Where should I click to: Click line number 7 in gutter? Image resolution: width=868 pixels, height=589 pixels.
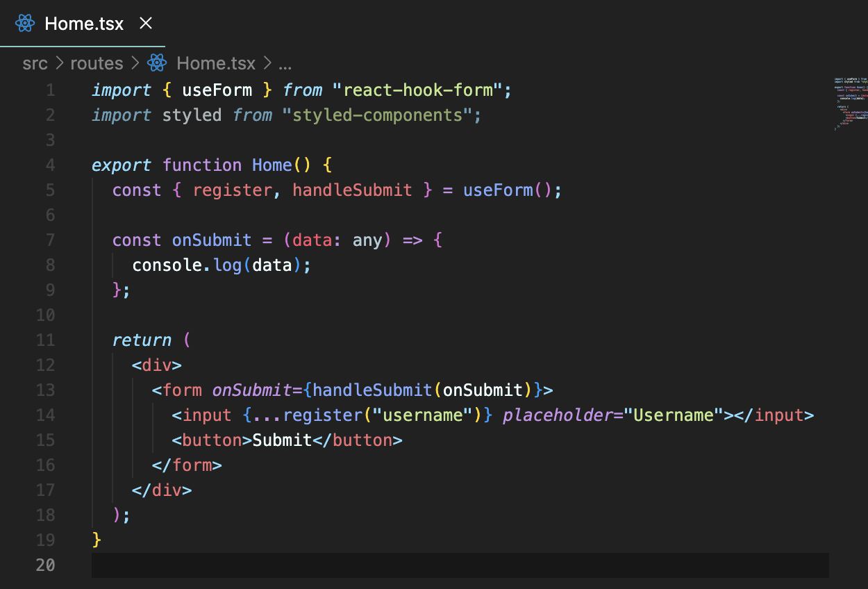click(x=50, y=240)
